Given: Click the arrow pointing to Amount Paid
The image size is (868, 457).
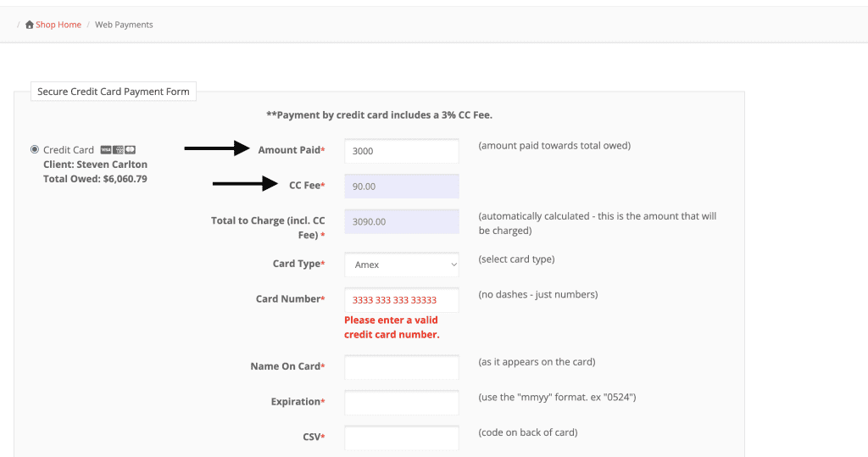Looking at the screenshot, I should pyautogui.click(x=218, y=149).
